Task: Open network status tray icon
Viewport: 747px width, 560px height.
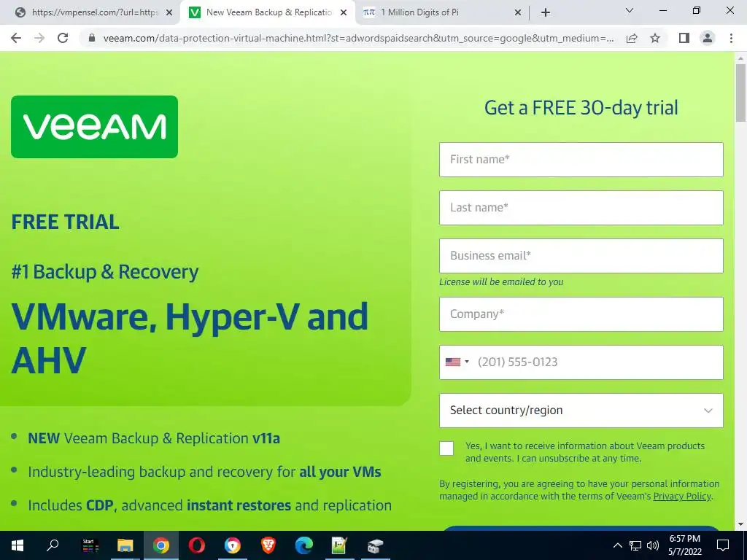Action: coord(635,545)
